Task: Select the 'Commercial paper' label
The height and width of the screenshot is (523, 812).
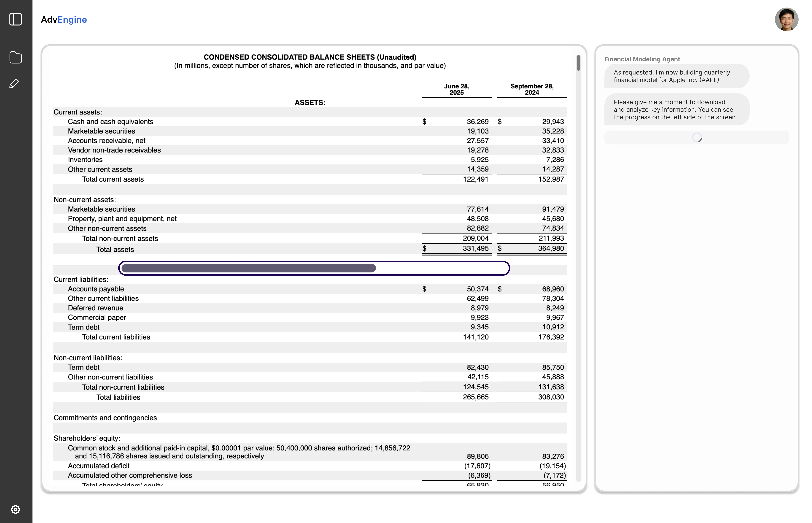Action: coord(97,318)
